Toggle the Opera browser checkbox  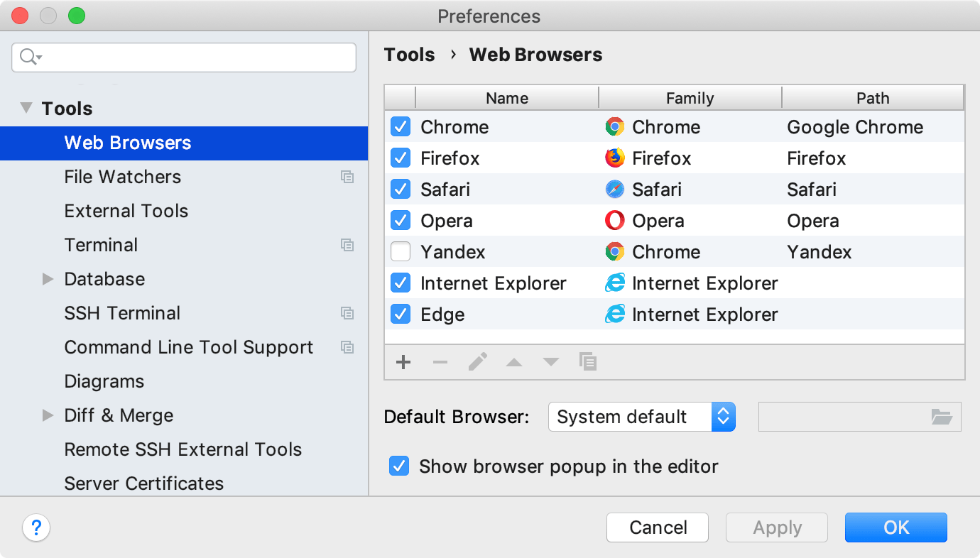pyautogui.click(x=401, y=221)
